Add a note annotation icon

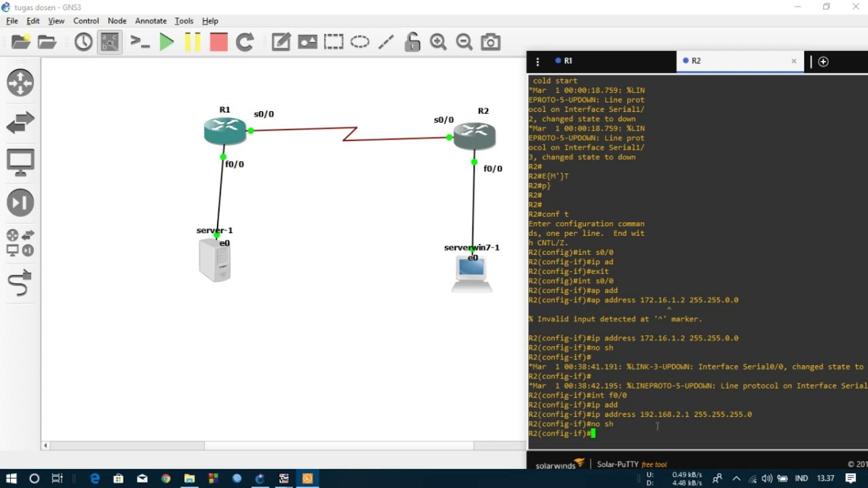point(281,42)
